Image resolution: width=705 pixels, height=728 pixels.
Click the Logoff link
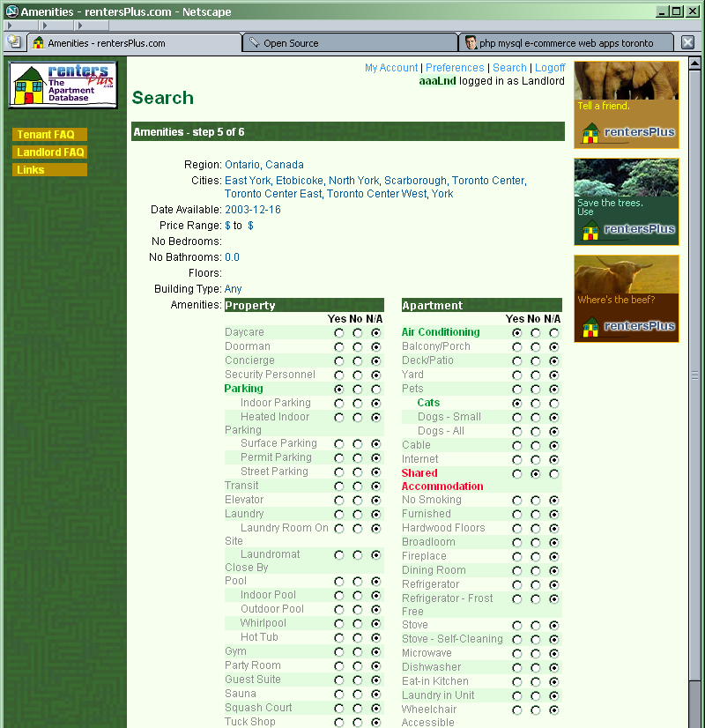tap(550, 68)
